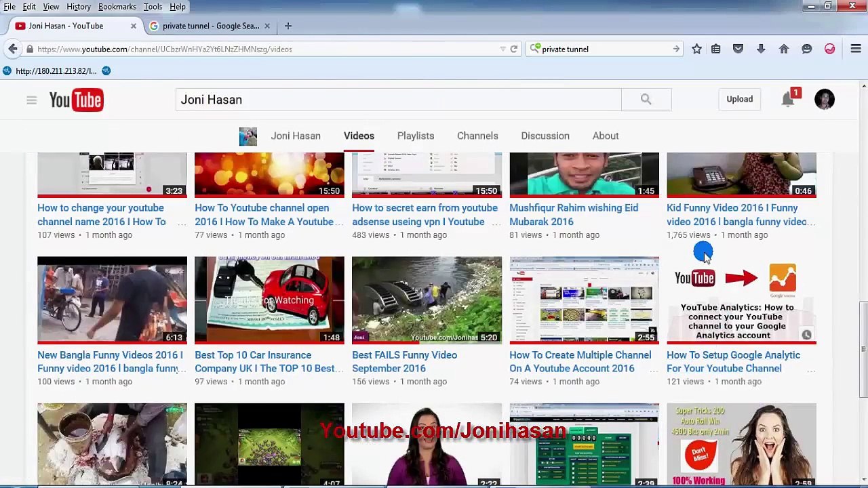This screenshot has height=488, width=868.
Task: Open the address bar history dropdown arrow
Action: click(x=502, y=49)
